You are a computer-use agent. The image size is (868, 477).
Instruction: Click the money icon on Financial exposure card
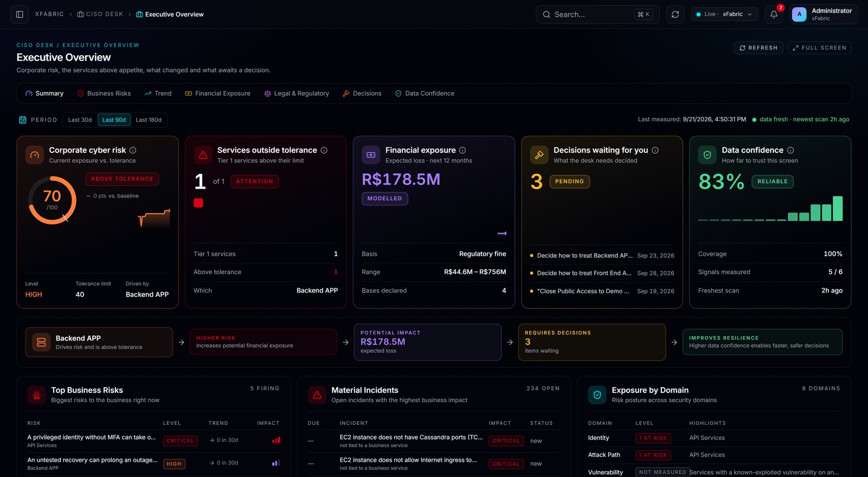coord(371,155)
